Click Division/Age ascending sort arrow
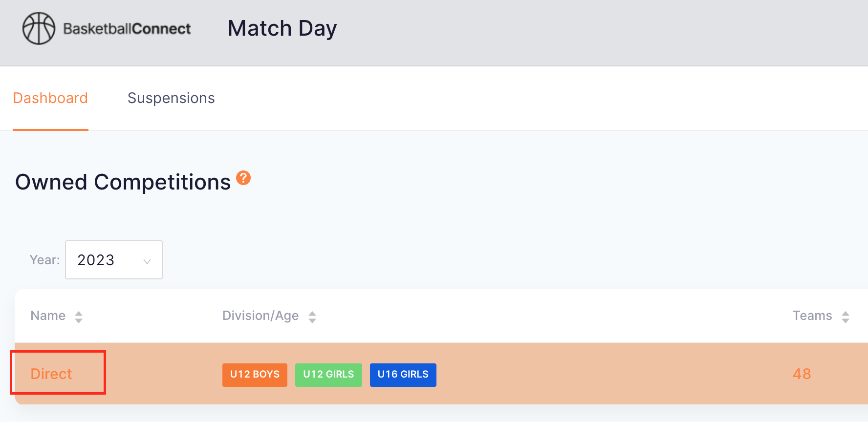This screenshot has height=422, width=868. click(x=312, y=313)
